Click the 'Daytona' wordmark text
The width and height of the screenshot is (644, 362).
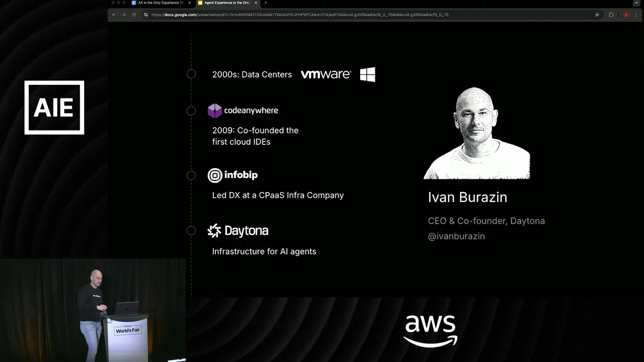[247, 231]
